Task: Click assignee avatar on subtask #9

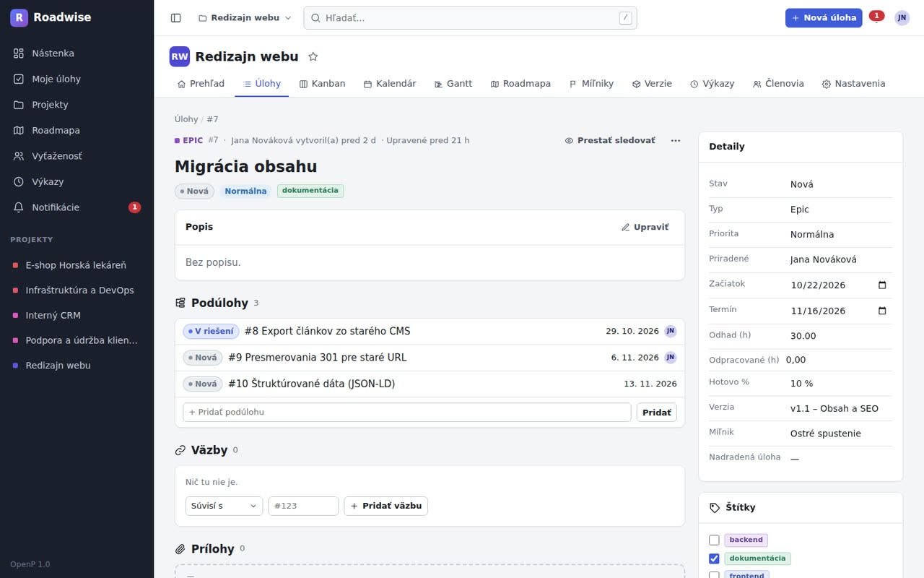Action: 671,357
